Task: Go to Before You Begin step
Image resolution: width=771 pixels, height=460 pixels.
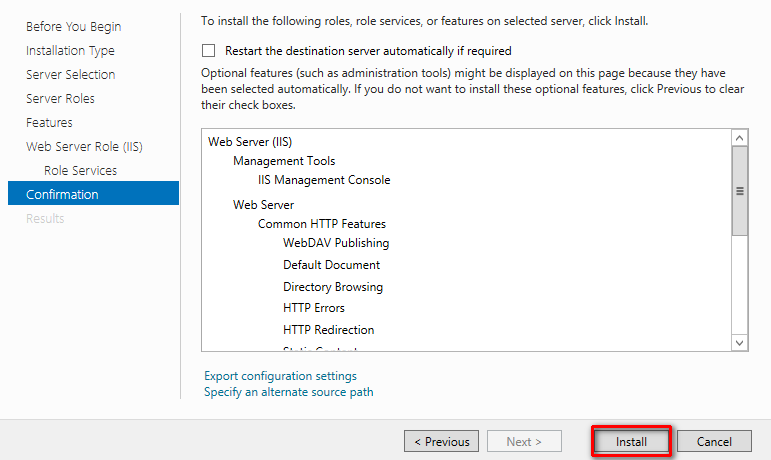Action: tap(73, 27)
